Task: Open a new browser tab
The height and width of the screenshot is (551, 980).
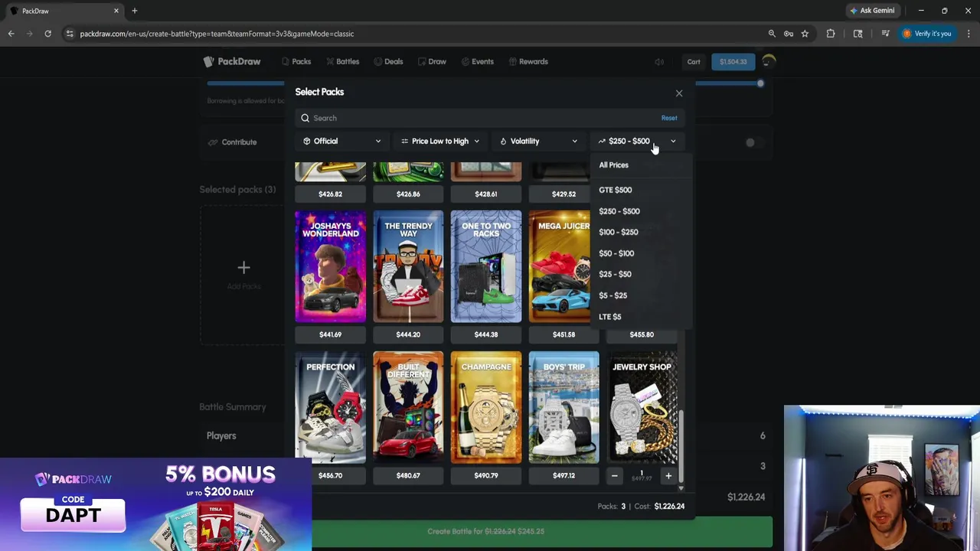Action: coord(135,11)
